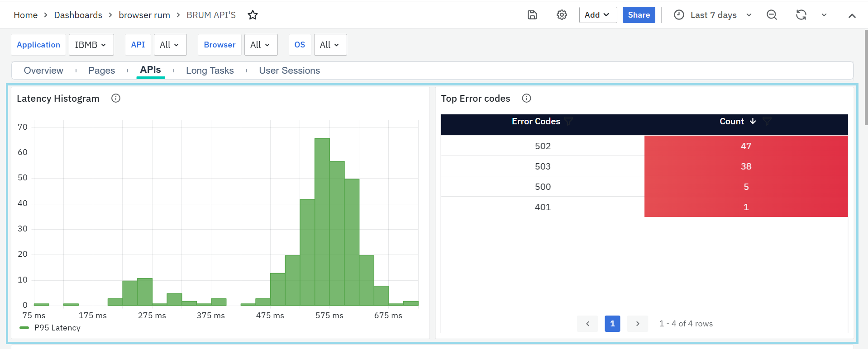Filter the Count column
Screen dimensions: 868x349
click(767, 121)
